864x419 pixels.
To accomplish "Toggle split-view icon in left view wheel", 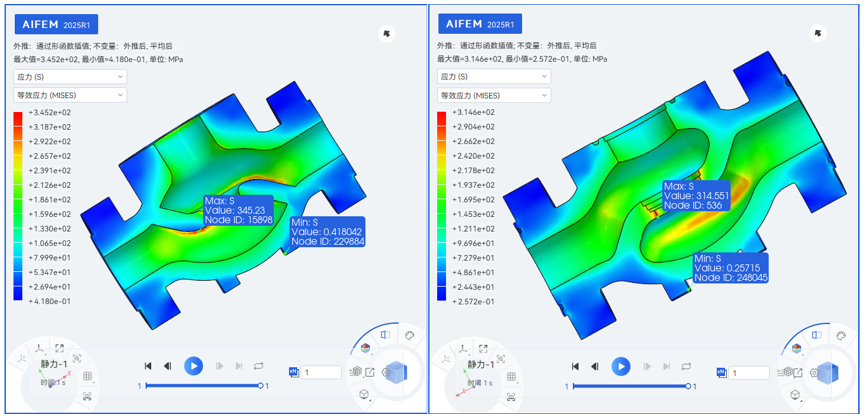I will (387, 336).
